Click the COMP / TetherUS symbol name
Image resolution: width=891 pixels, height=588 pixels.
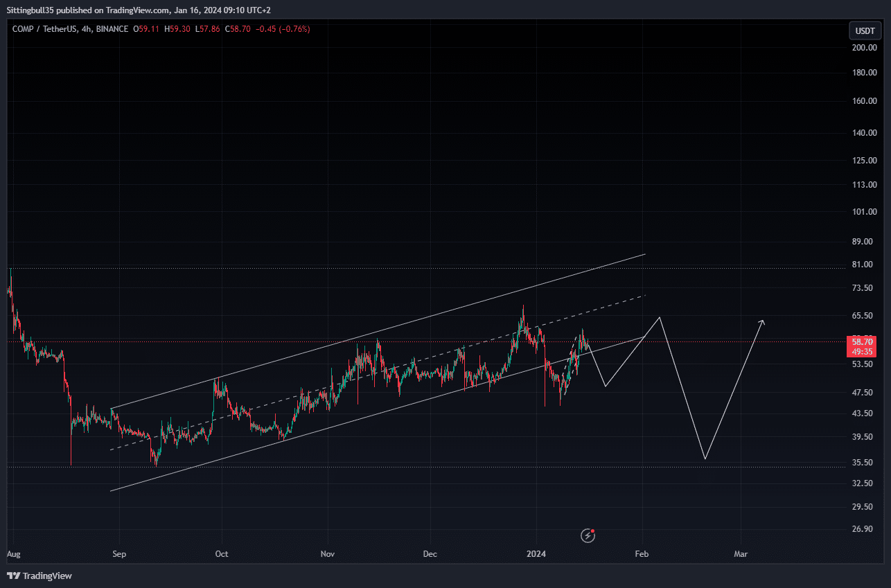(45, 29)
